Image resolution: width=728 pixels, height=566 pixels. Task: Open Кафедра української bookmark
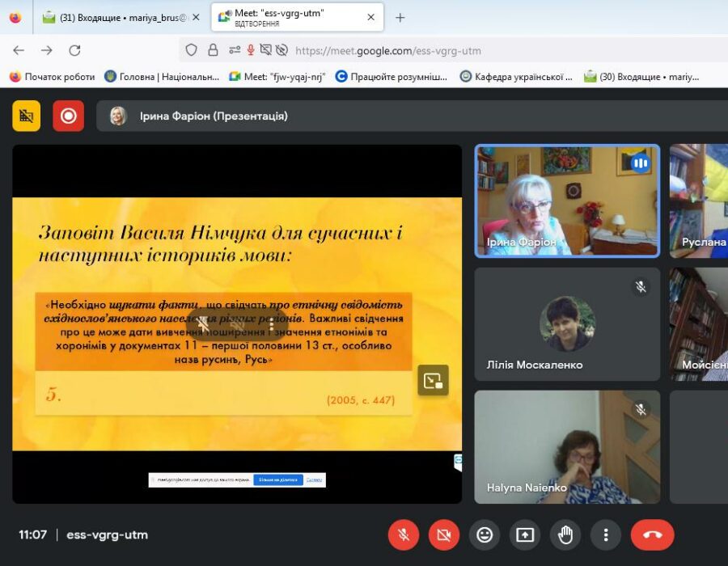[516, 77]
